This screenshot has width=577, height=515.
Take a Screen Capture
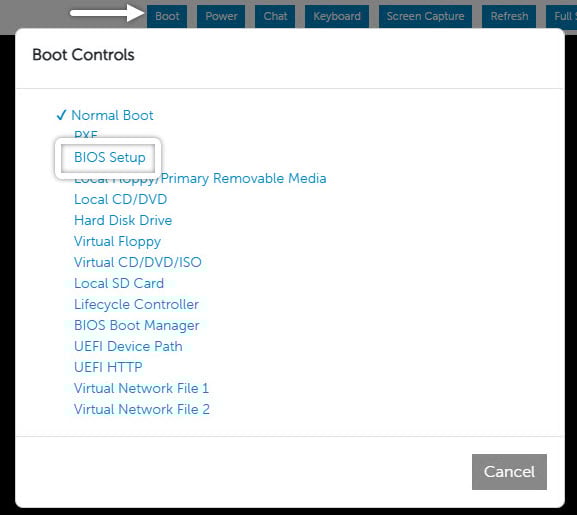coord(425,16)
